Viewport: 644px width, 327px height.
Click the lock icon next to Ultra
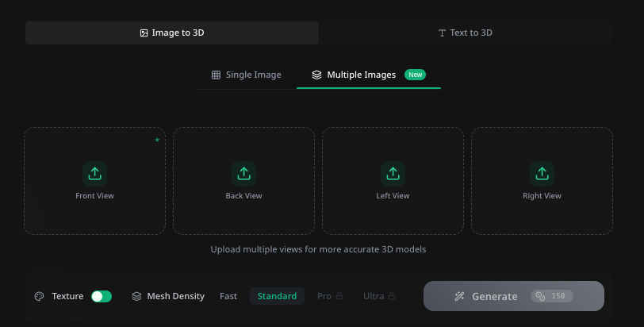click(x=393, y=297)
